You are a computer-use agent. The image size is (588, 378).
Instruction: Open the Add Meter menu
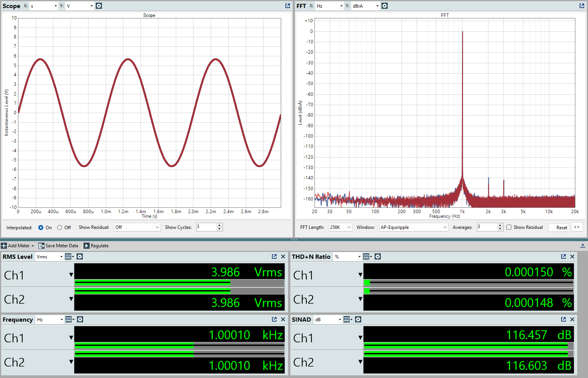pos(18,246)
